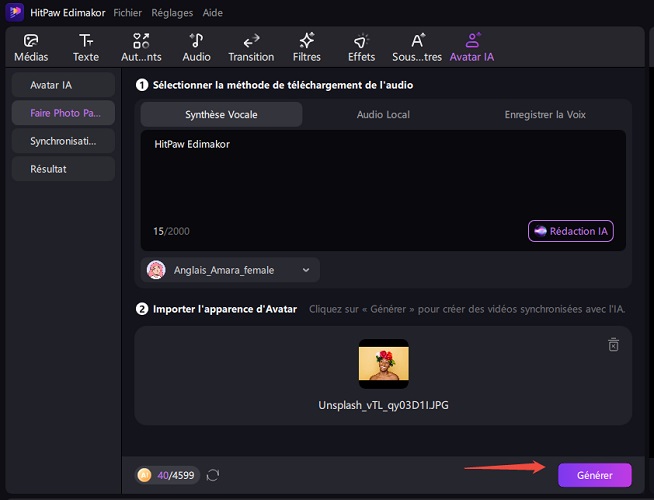Click the Unsplash_vTL_qy03D1I.JPG file name
The width and height of the screenshot is (654, 500).
coord(383,405)
